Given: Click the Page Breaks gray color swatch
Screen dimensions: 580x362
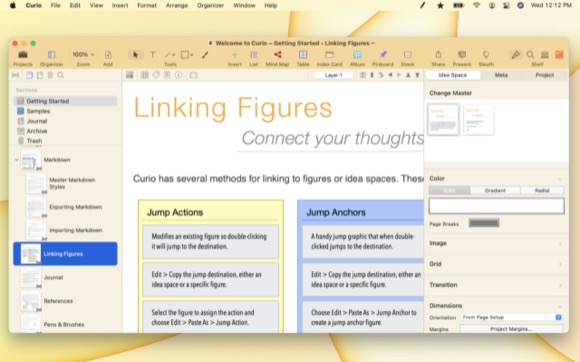Looking at the screenshot, I should 484,223.
